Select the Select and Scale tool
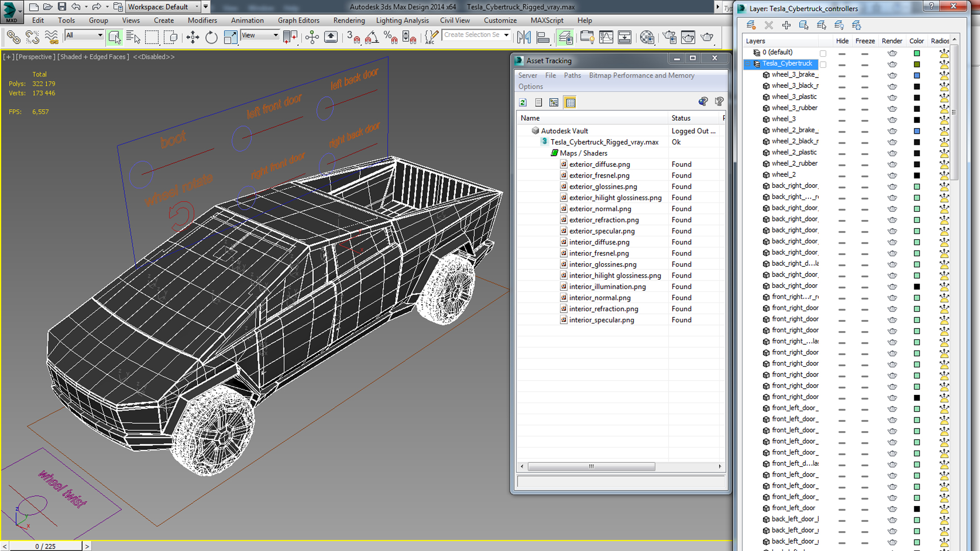The width and height of the screenshot is (980, 551). [230, 37]
